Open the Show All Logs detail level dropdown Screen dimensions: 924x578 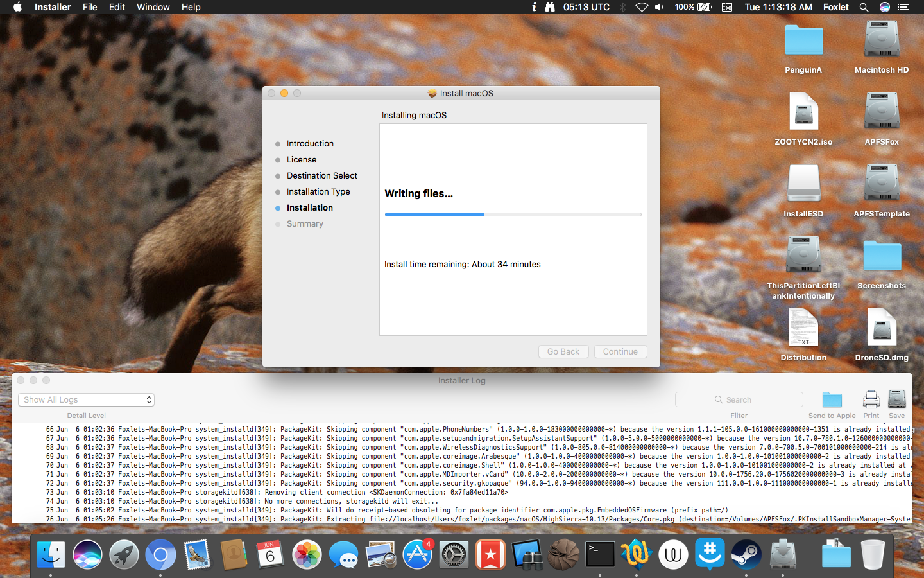(x=86, y=399)
